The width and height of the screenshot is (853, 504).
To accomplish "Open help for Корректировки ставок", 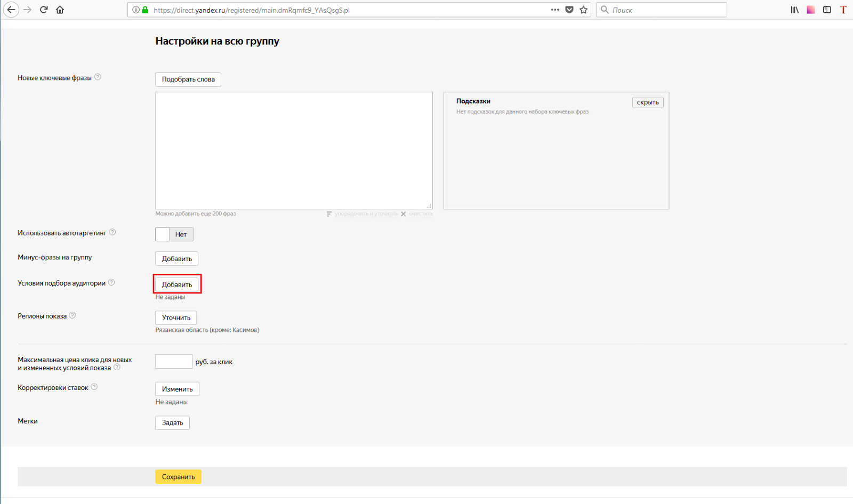I will tap(94, 387).
